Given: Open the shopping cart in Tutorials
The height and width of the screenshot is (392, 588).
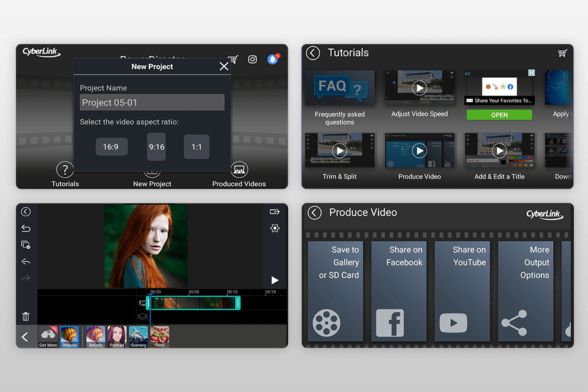Looking at the screenshot, I should tap(562, 53).
